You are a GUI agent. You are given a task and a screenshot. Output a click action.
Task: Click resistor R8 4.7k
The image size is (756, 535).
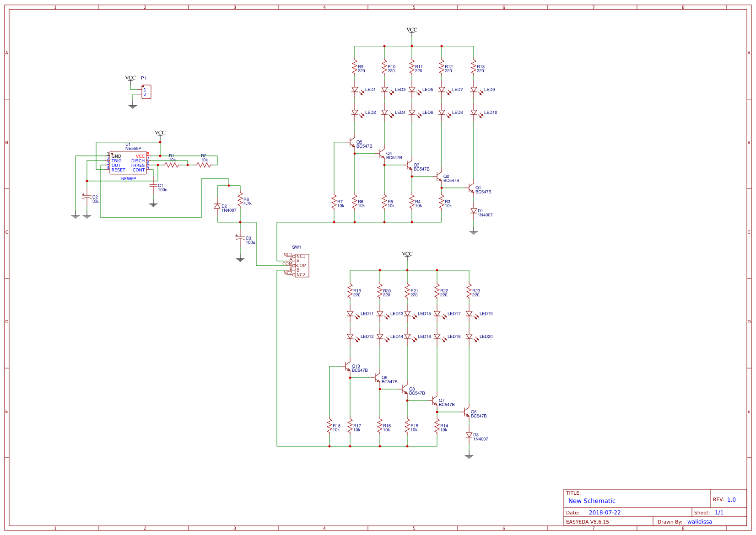click(240, 199)
